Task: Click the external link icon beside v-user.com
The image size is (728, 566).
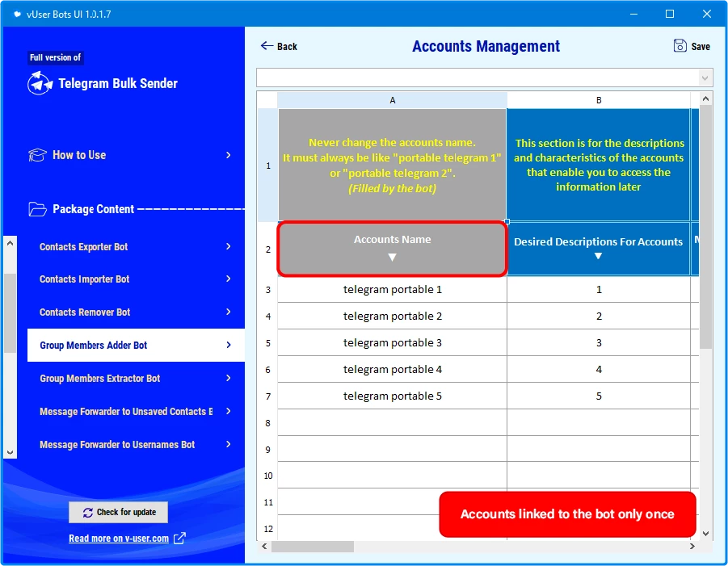Action: click(179, 539)
